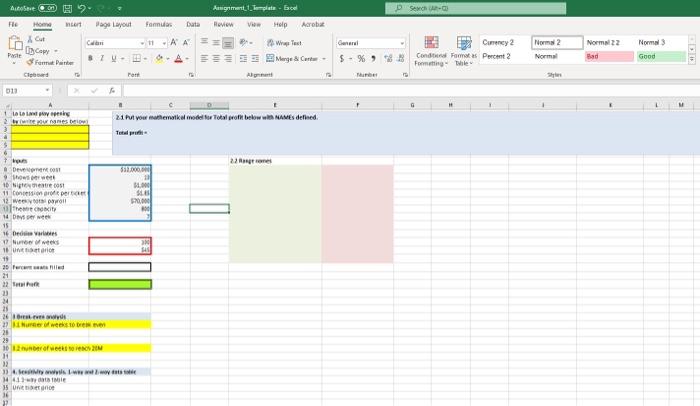The height and width of the screenshot is (406, 700).
Task: Increase the font size
Action: pyautogui.click(x=174, y=43)
